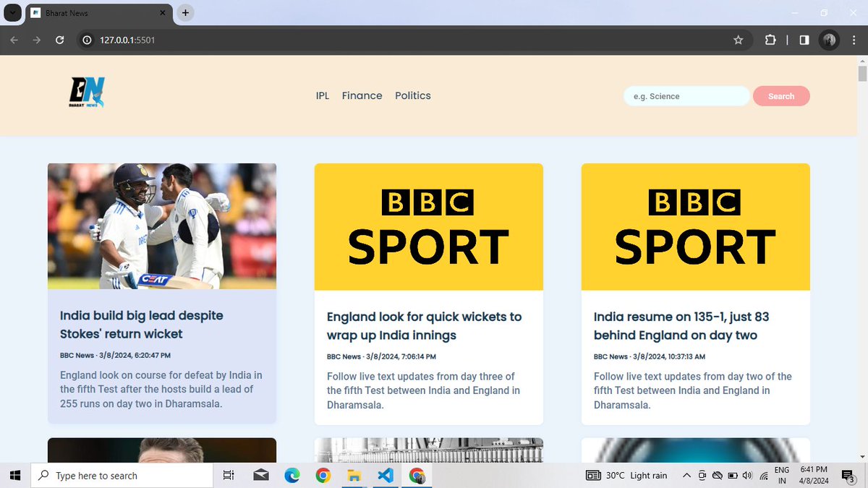This screenshot has height=488, width=868.
Task: Open the Chrome profile window on taskbar
Action: 417,475
